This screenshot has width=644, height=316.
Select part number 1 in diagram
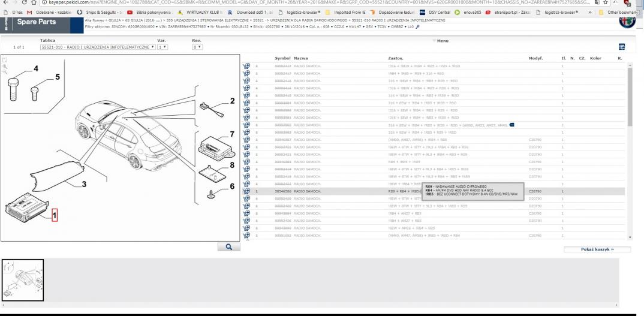coord(56,213)
